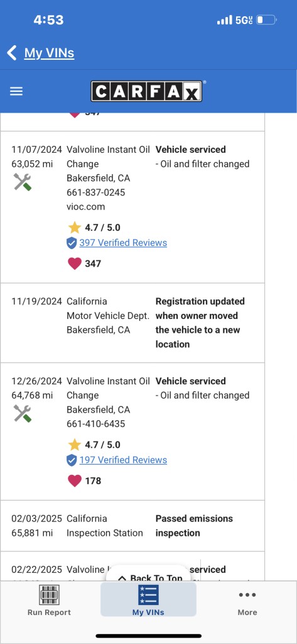Tap the 661-410-6435 phone number
The image size is (297, 644).
click(x=96, y=423)
